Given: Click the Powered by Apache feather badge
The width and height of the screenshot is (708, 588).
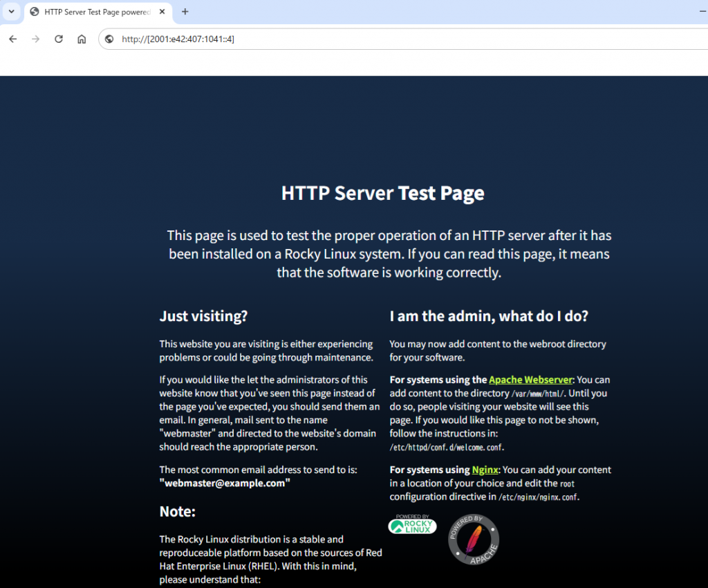Looking at the screenshot, I should (x=473, y=540).
